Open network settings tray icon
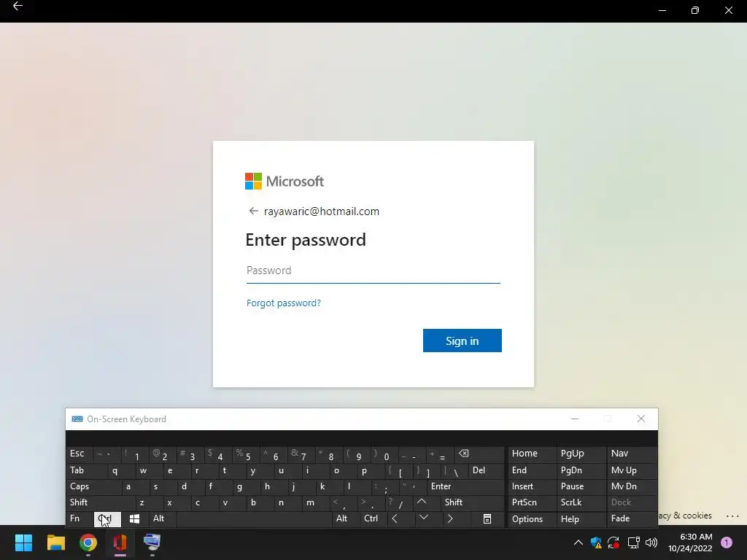 [x=633, y=542]
